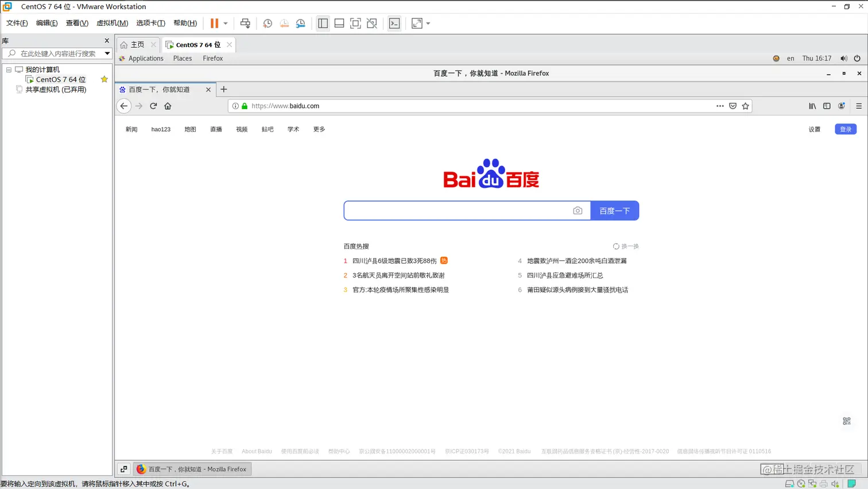Open the 虚拟机(M) menu

pyautogui.click(x=112, y=23)
